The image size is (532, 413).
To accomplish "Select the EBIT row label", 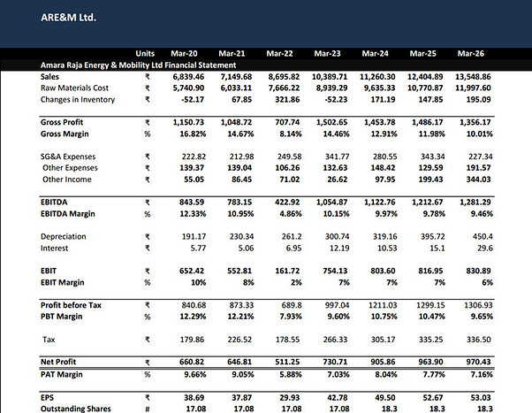I will pos(49,271).
